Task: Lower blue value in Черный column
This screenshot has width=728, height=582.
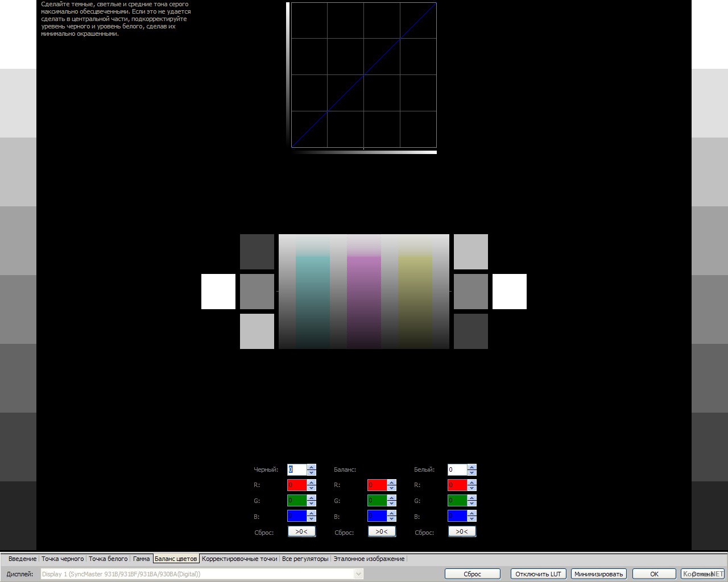Action: 311,518
